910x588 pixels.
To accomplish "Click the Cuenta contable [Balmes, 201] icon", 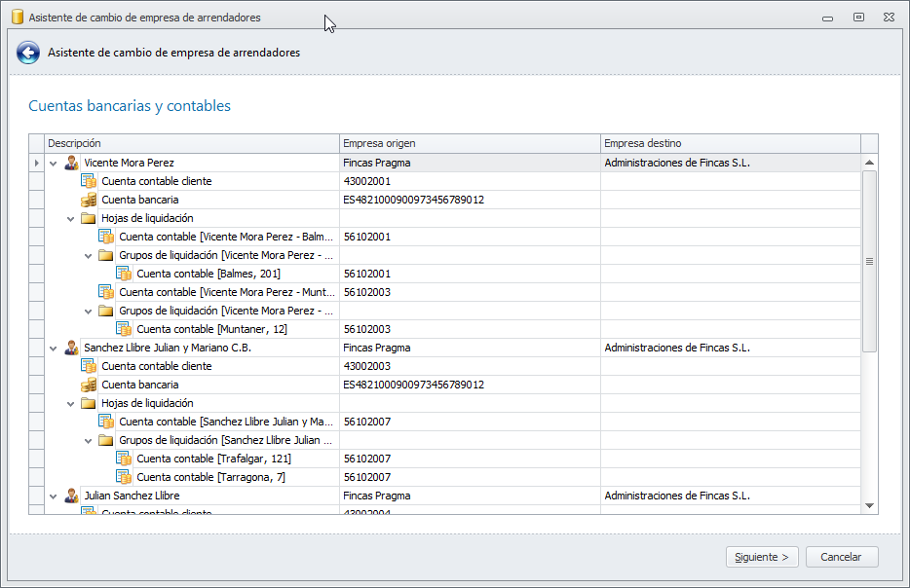I will coord(124,274).
